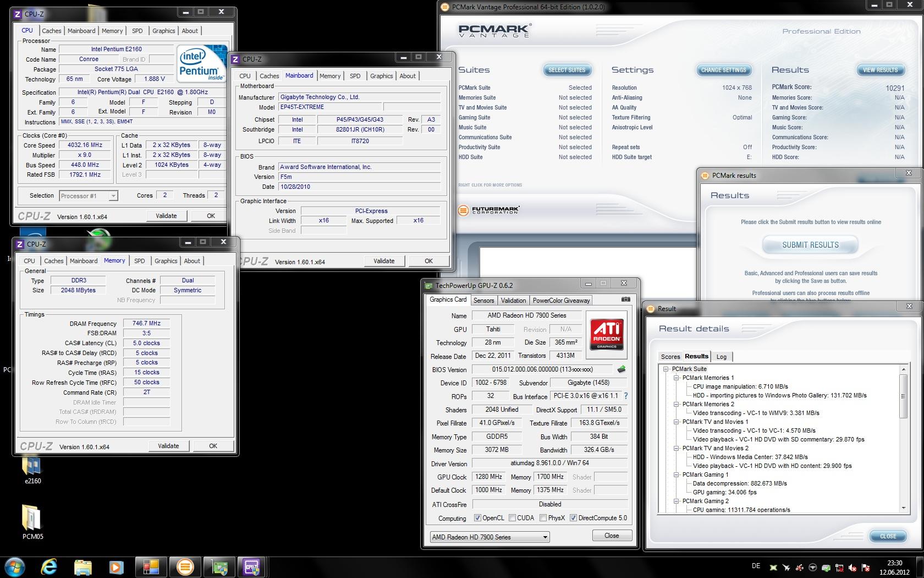Click the GPU-Z screenshot camera icon
Viewport: 924px width, 578px height.
626,299
